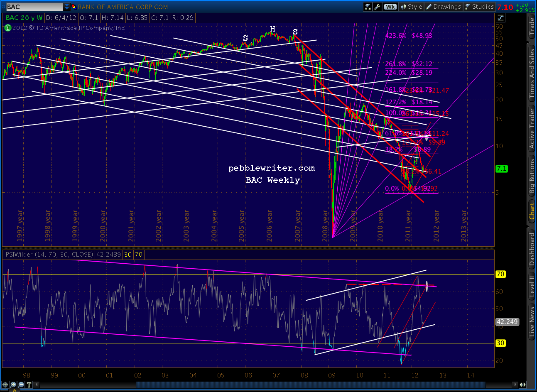Click the 423.6% $48.93 Fibonacci label
This screenshot has width=537, height=392.
(x=409, y=36)
